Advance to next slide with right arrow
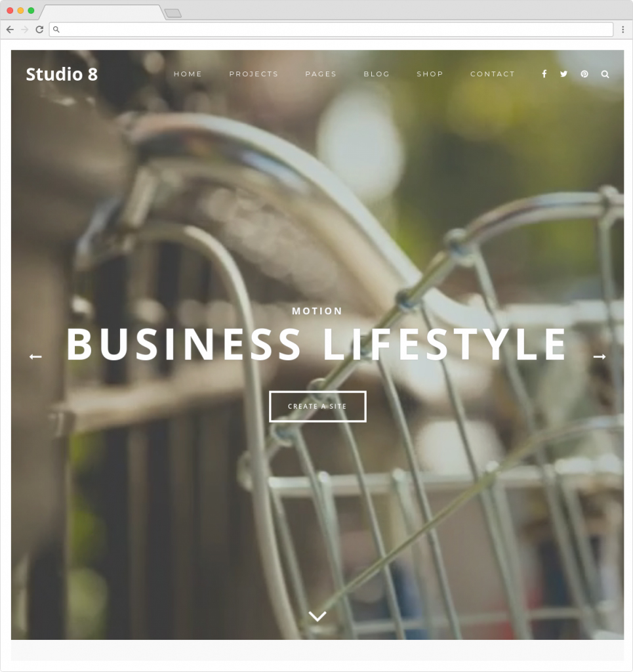Viewport: 633px width, 672px height. pos(599,356)
